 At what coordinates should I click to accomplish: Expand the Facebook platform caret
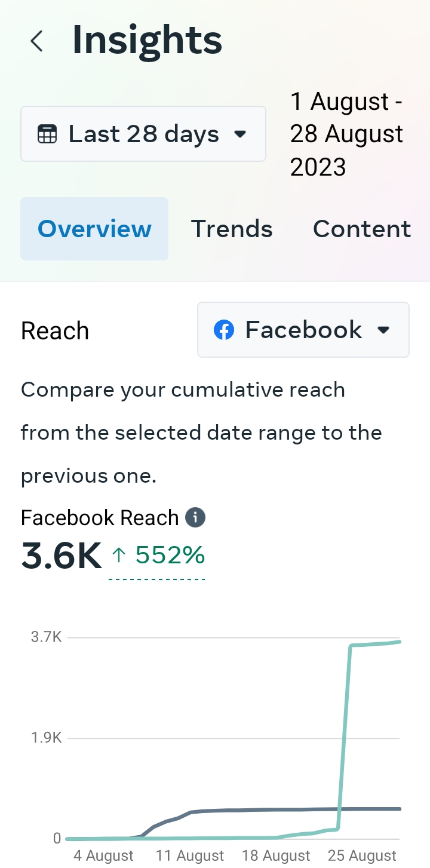coord(384,330)
